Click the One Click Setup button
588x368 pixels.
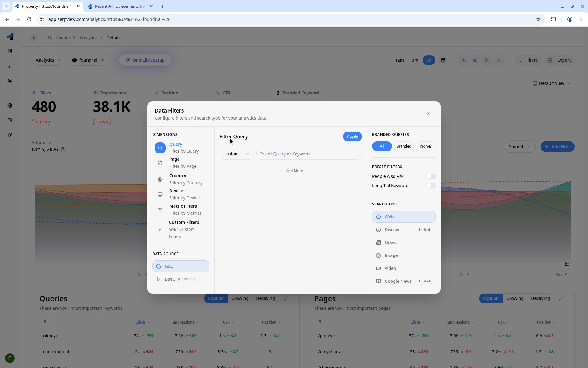point(145,60)
